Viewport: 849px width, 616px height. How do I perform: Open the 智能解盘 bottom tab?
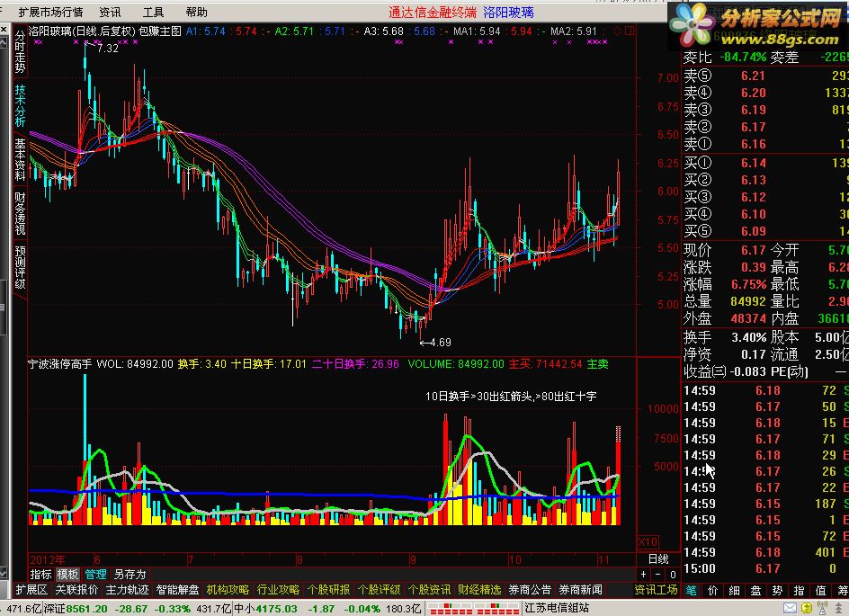coord(177,590)
